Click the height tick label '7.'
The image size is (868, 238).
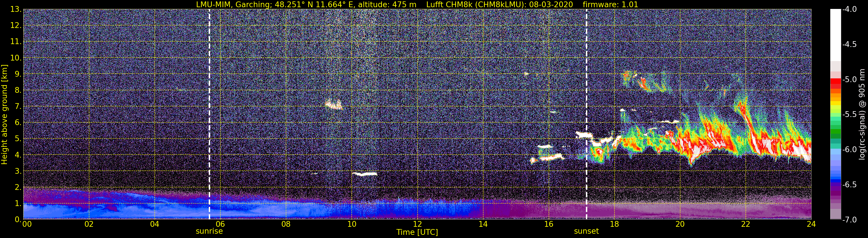point(18,106)
